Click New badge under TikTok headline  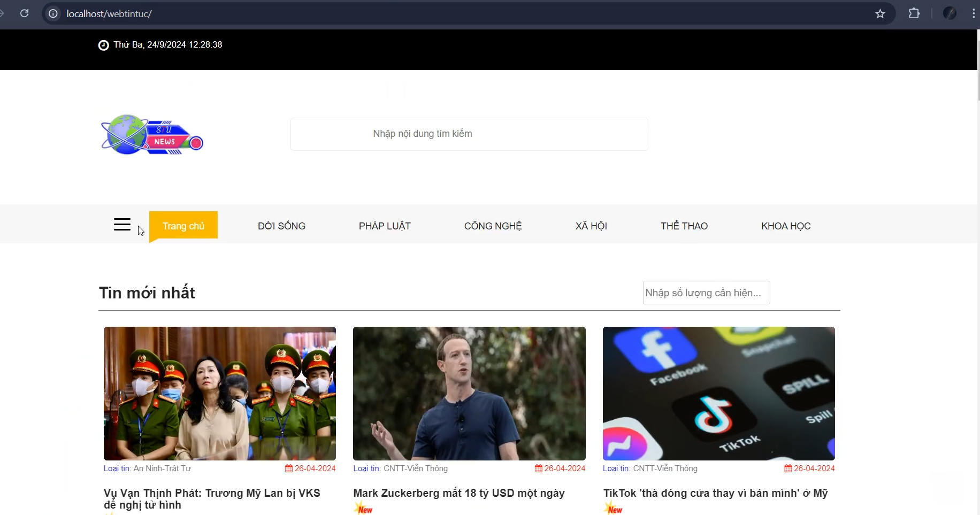click(x=614, y=508)
